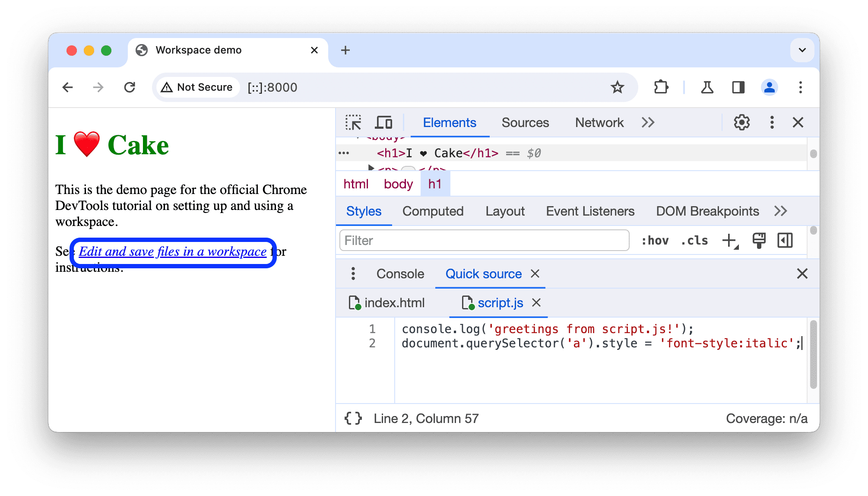Click the Sources panel tab

(x=525, y=123)
